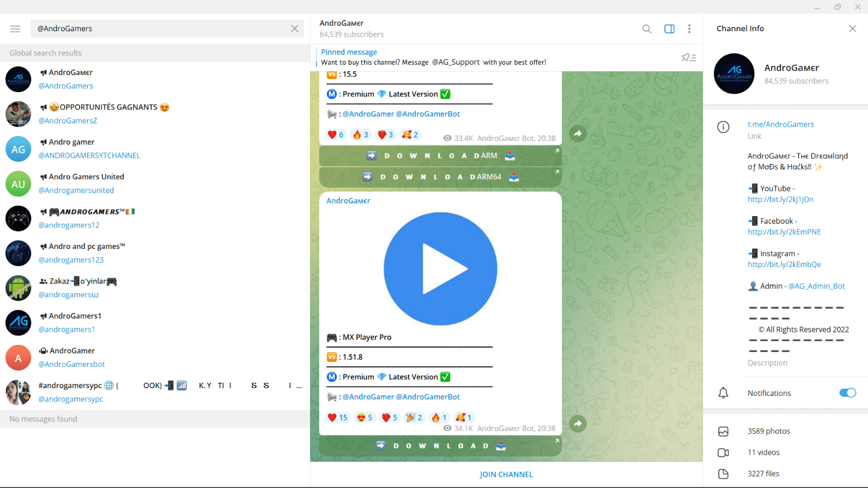The image size is (868, 488).
Task: Open the t.me/AndroGamers link
Action: point(781,124)
